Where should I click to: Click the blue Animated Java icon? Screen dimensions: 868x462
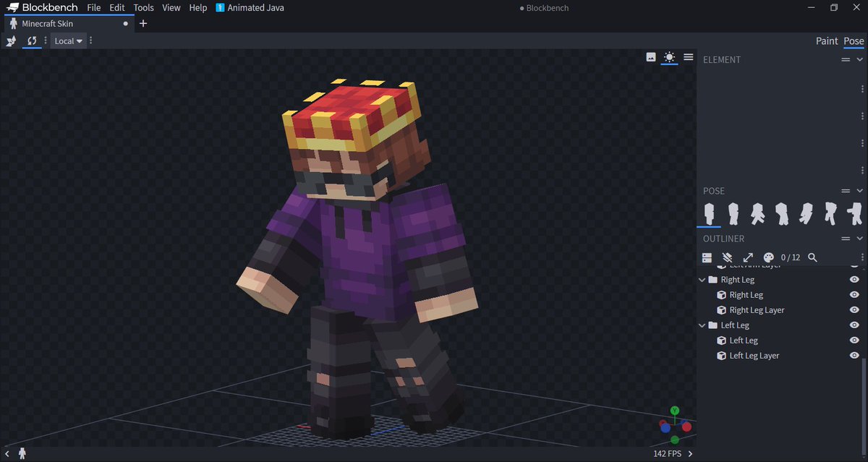[220, 8]
